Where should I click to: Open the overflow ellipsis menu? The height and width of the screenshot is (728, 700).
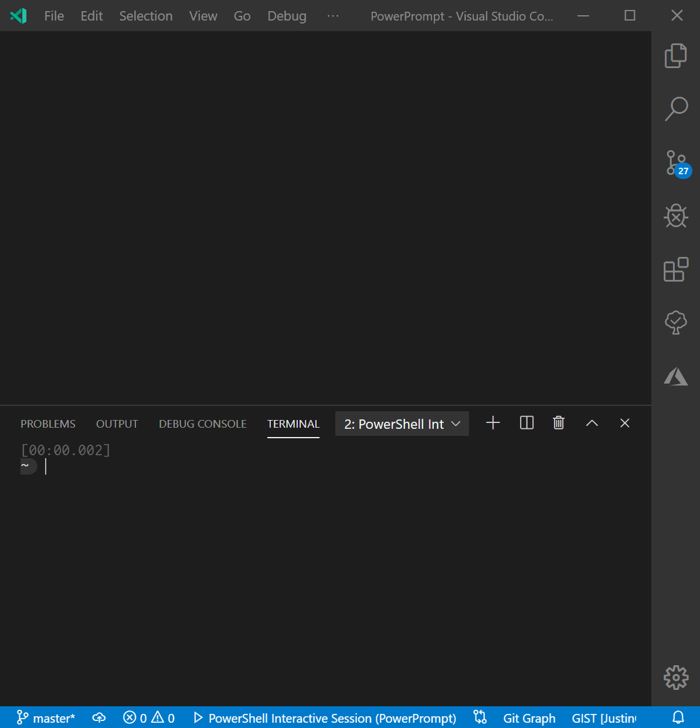pos(333,16)
